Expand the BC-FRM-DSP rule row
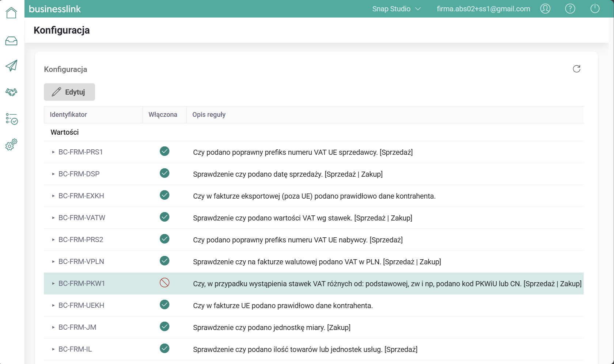 (x=53, y=174)
